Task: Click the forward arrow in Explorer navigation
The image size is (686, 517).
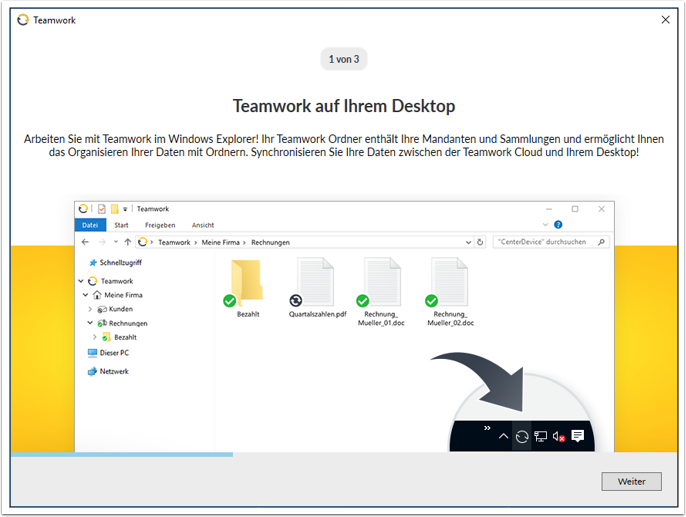Action: (x=102, y=242)
